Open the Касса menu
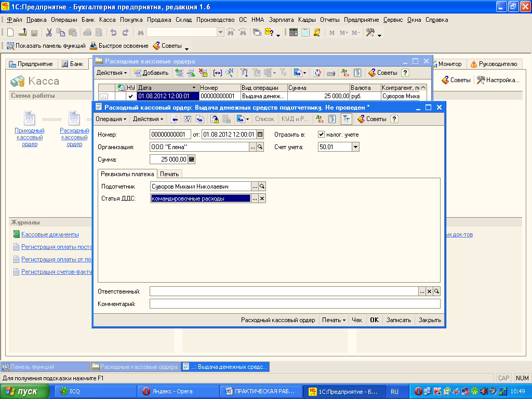532x399 pixels. coord(107,20)
